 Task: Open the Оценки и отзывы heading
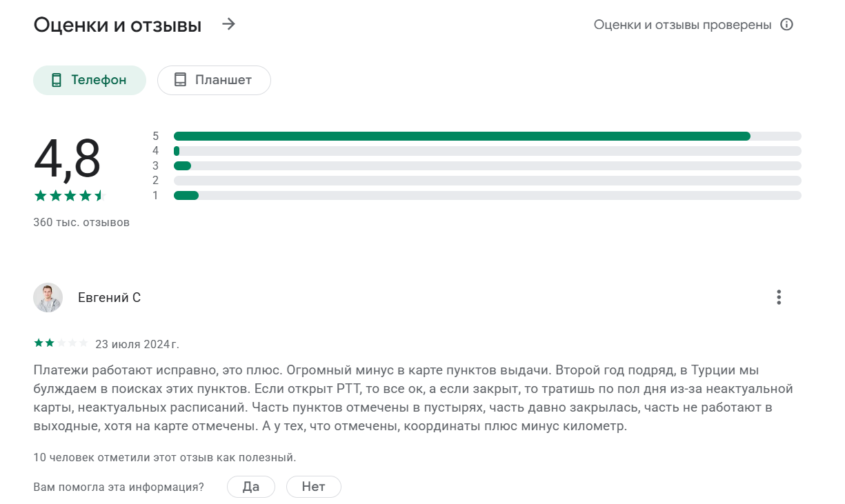click(x=117, y=26)
